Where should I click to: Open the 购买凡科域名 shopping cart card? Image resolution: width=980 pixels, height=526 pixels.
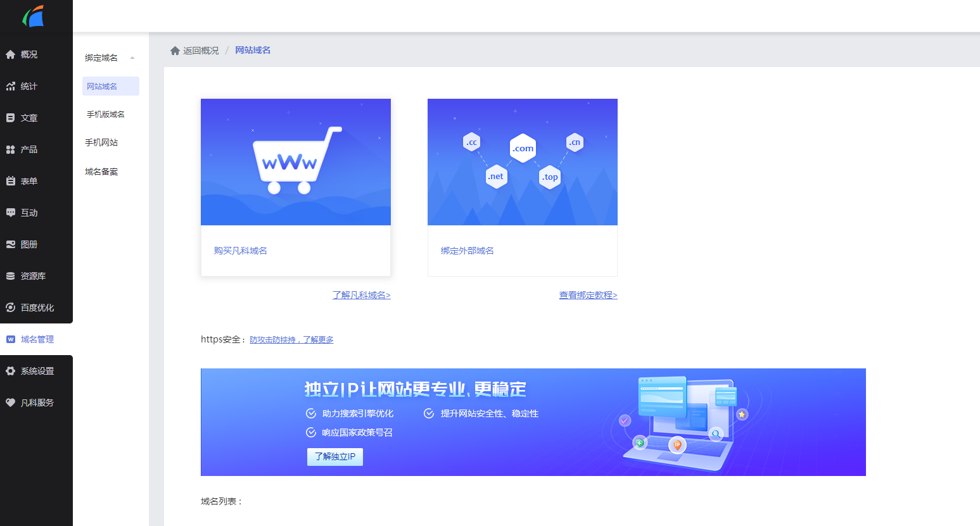coord(295,187)
